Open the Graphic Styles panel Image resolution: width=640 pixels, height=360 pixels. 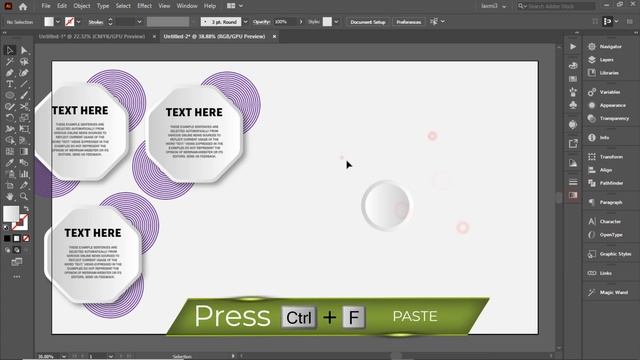click(x=615, y=254)
